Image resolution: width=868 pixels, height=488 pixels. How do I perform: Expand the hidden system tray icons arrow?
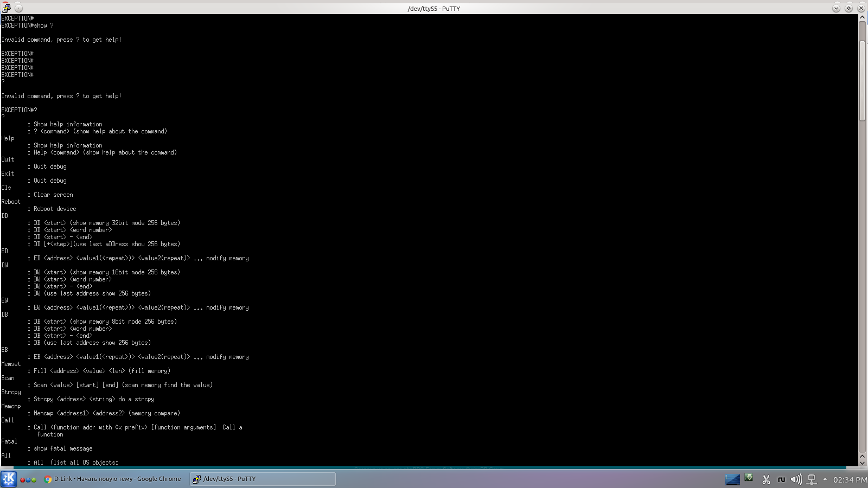[x=825, y=479]
